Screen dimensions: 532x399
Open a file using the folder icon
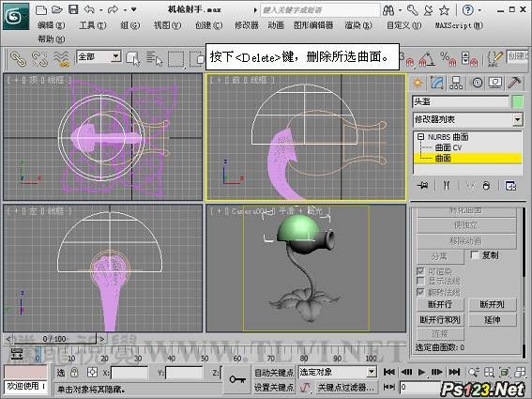click(x=57, y=9)
